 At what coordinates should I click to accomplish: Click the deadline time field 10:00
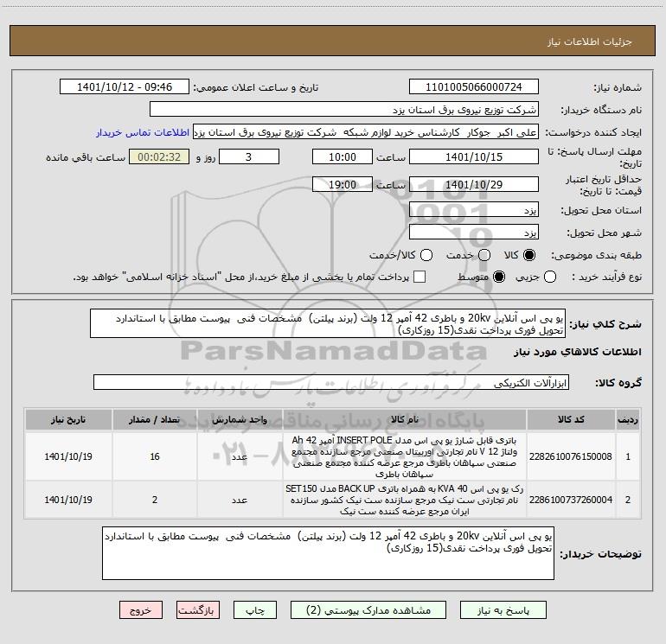click(x=343, y=157)
